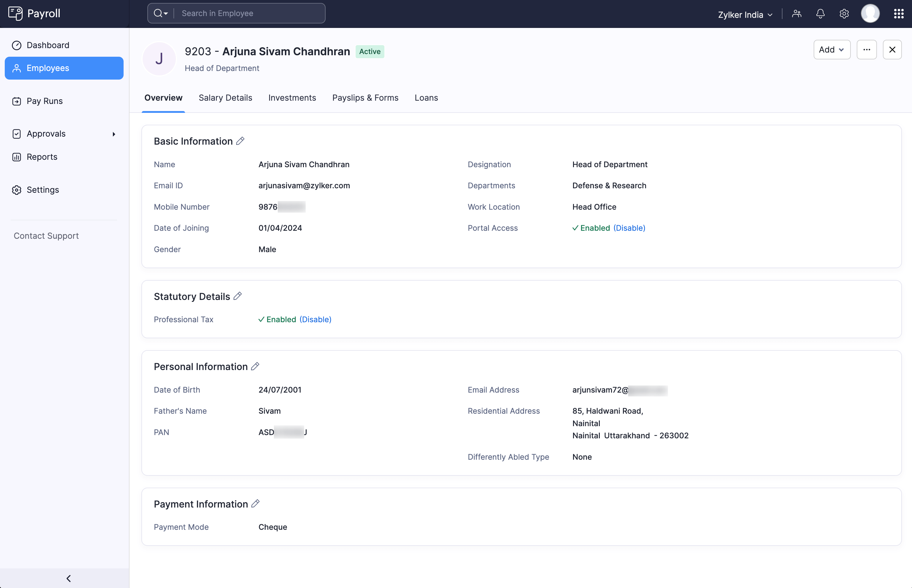
Task: Disable Professional Tax
Action: coord(315,319)
